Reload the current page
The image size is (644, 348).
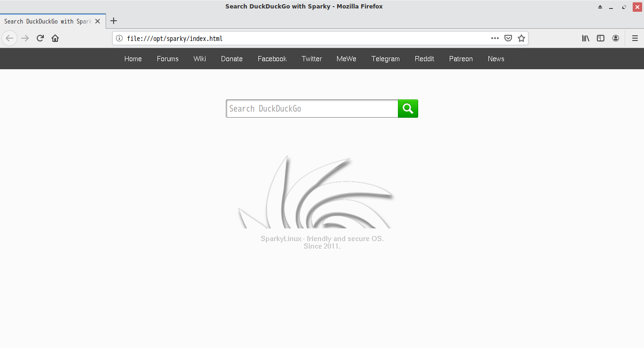click(x=40, y=38)
